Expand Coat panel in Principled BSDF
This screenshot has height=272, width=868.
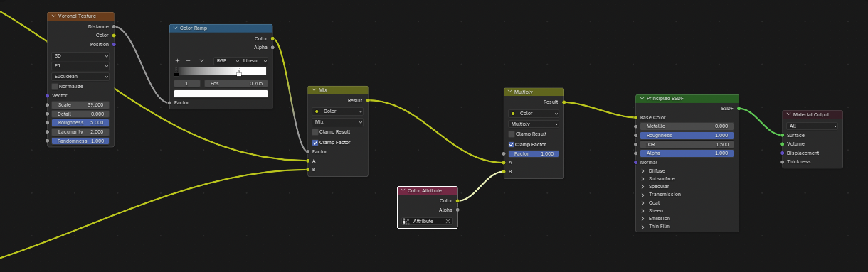[x=643, y=202]
